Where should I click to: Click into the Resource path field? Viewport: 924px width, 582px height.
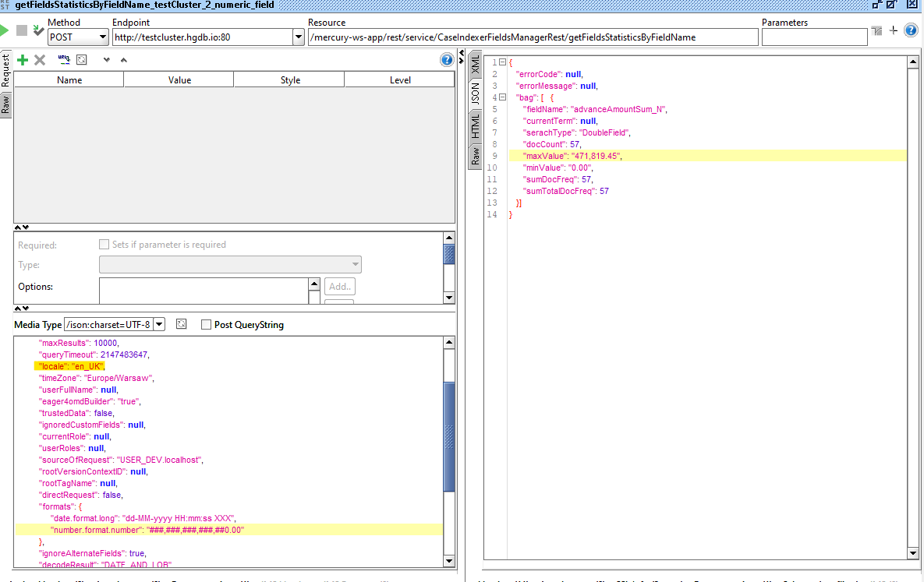coord(533,37)
